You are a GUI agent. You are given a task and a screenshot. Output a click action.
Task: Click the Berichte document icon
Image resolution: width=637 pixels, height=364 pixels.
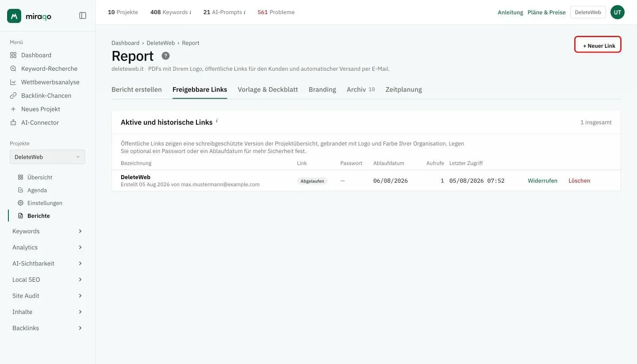click(x=20, y=216)
